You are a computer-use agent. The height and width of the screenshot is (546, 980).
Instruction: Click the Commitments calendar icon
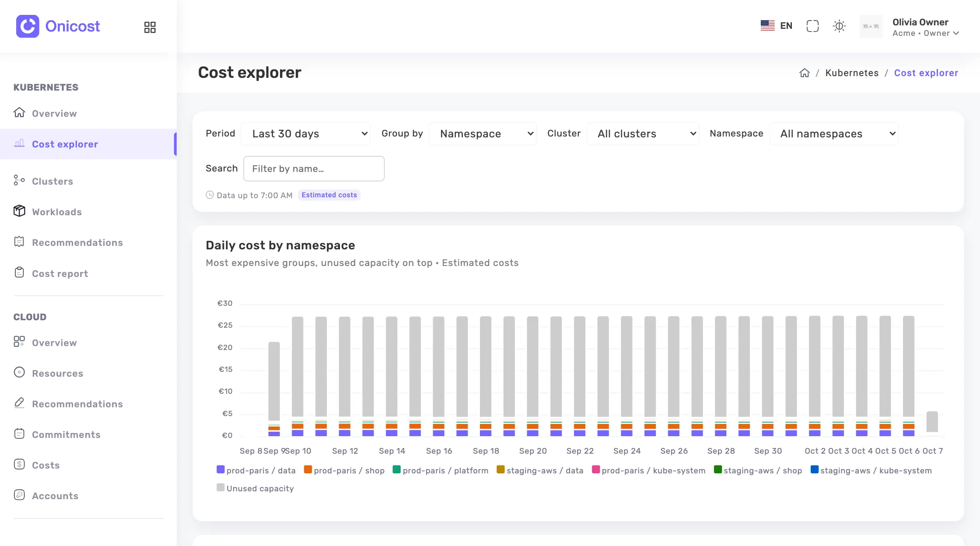point(19,434)
